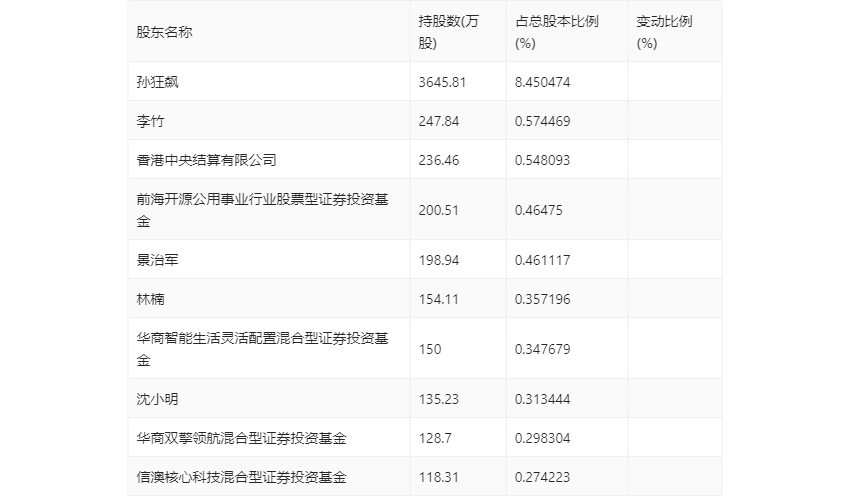Select the percentage 0.46475
This screenshot has height=496, width=850.
[539, 210]
